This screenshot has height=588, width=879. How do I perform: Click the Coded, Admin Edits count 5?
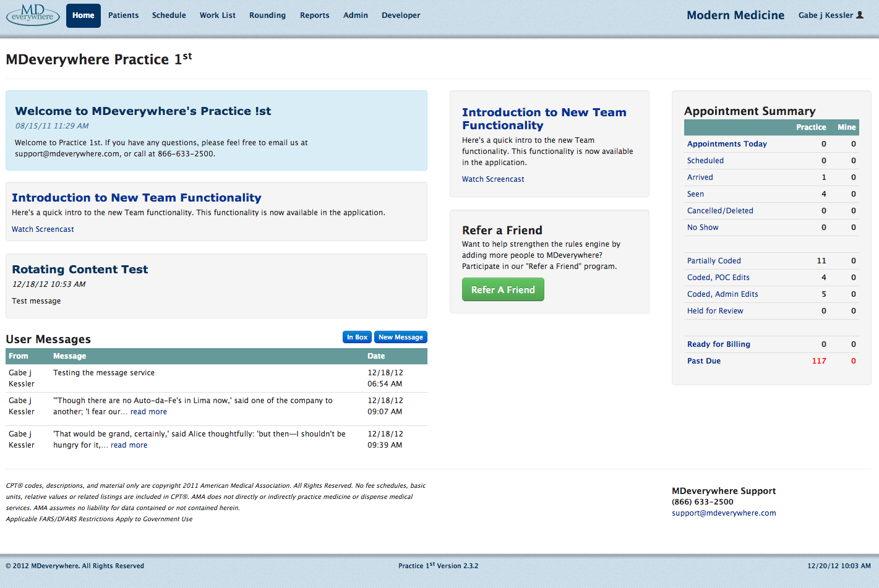click(x=823, y=294)
